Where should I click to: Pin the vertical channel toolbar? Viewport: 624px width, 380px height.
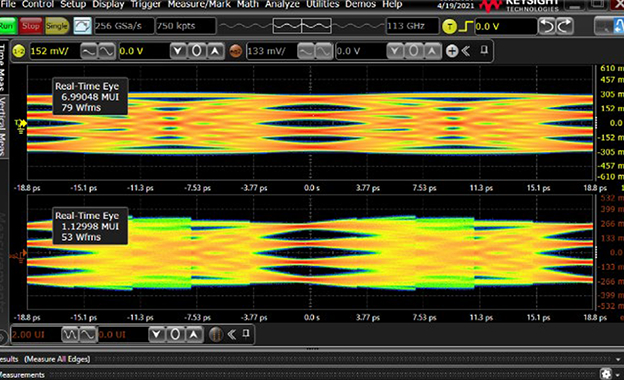(484, 50)
